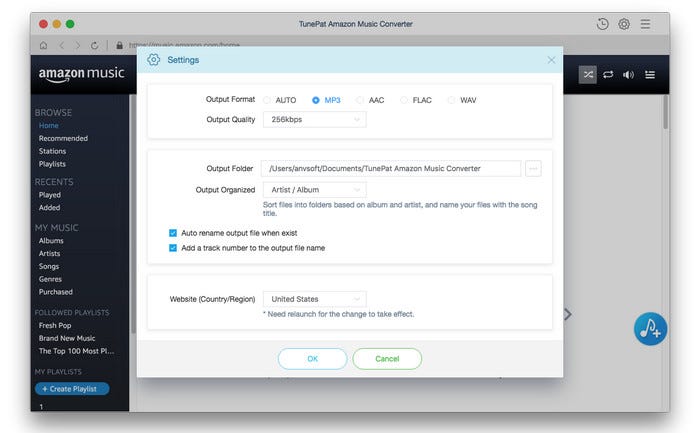Image resolution: width=700 pixels, height=433 pixels.
Task: Select WAV output format
Action: [x=451, y=100]
